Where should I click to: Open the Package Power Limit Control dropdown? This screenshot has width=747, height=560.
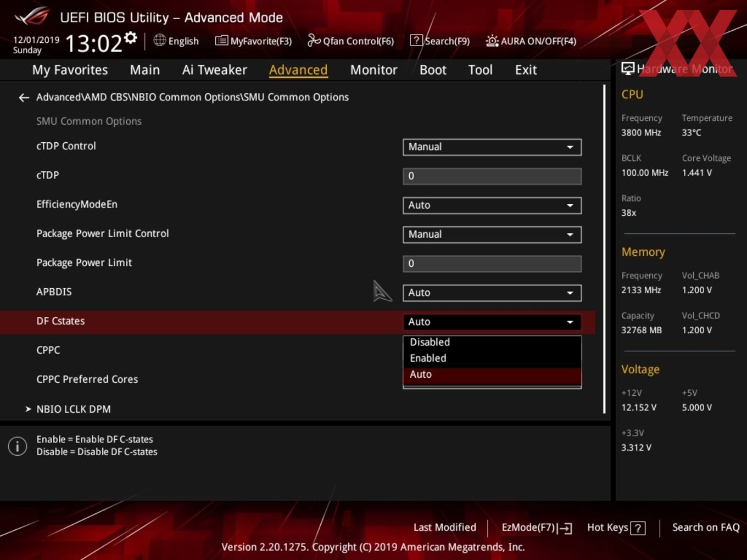492,234
